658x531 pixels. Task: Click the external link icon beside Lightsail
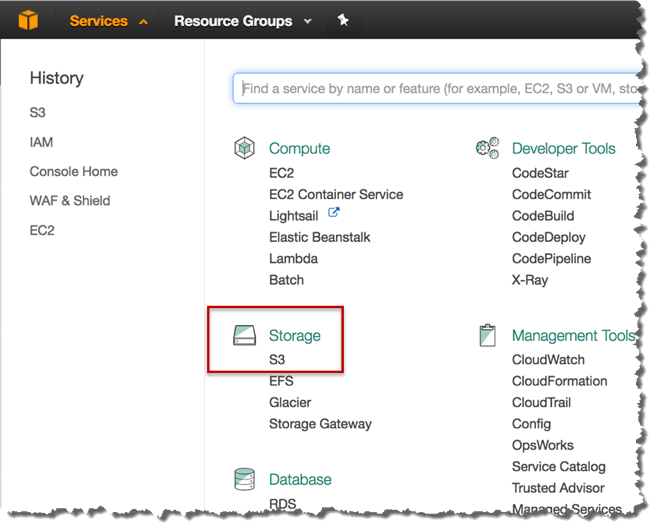coord(333,212)
